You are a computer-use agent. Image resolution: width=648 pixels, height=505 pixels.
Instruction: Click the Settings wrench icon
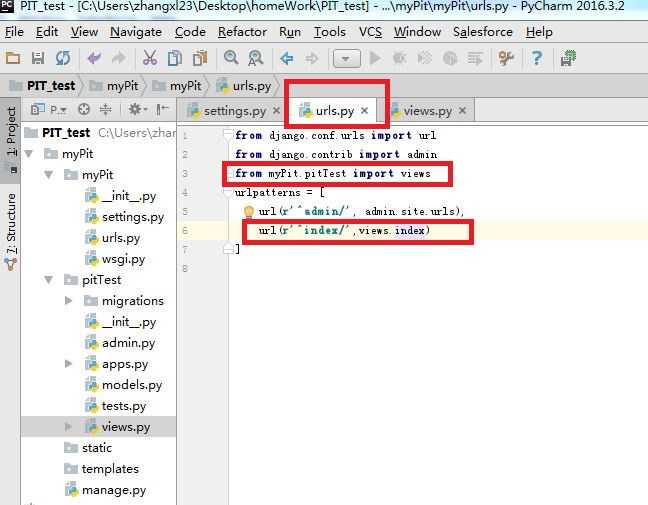(506, 58)
